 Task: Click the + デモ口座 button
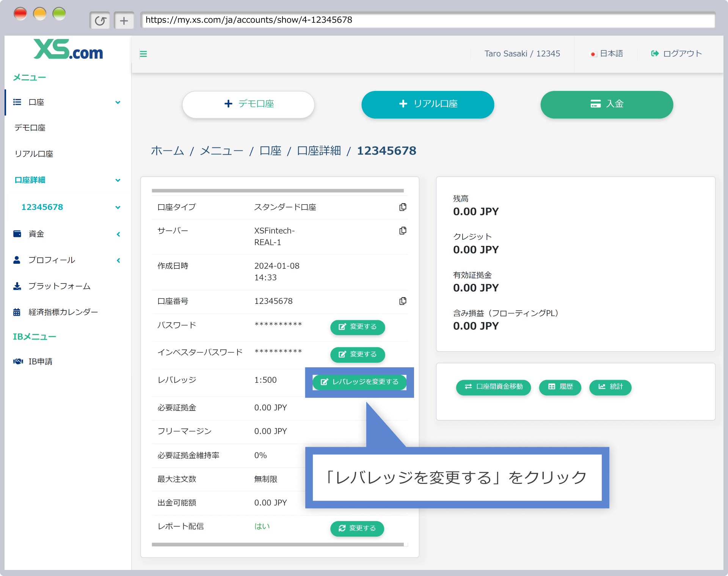point(248,104)
